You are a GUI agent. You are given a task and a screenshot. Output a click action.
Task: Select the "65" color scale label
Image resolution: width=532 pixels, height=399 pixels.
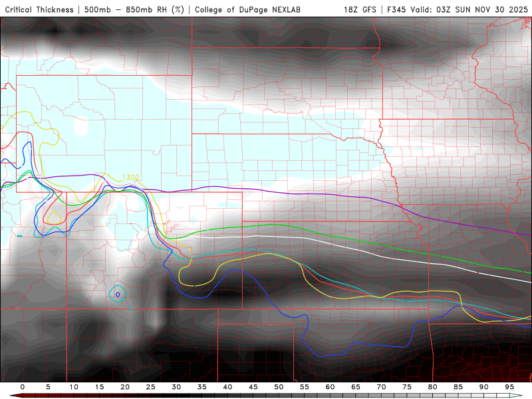tap(356, 387)
